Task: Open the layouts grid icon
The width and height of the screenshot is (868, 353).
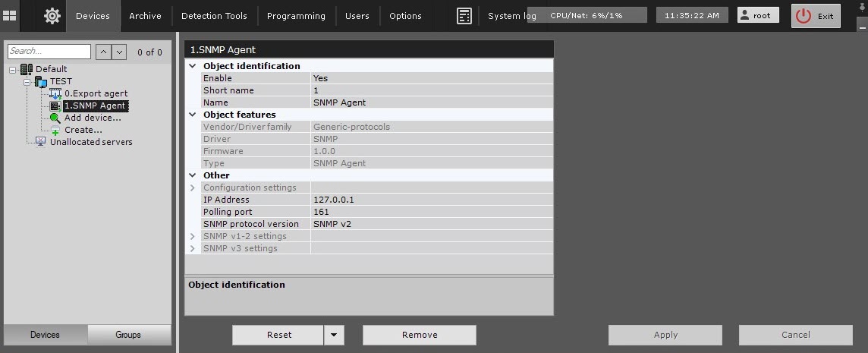Action: [x=10, y=15]
